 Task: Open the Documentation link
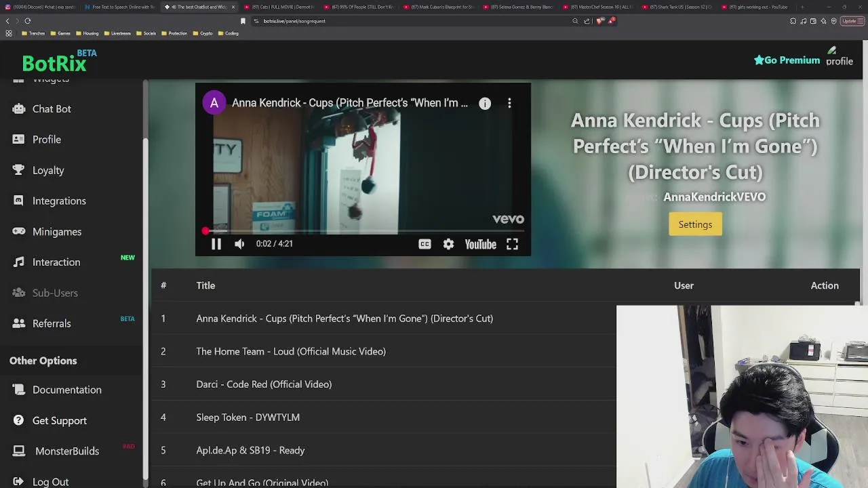67,390
